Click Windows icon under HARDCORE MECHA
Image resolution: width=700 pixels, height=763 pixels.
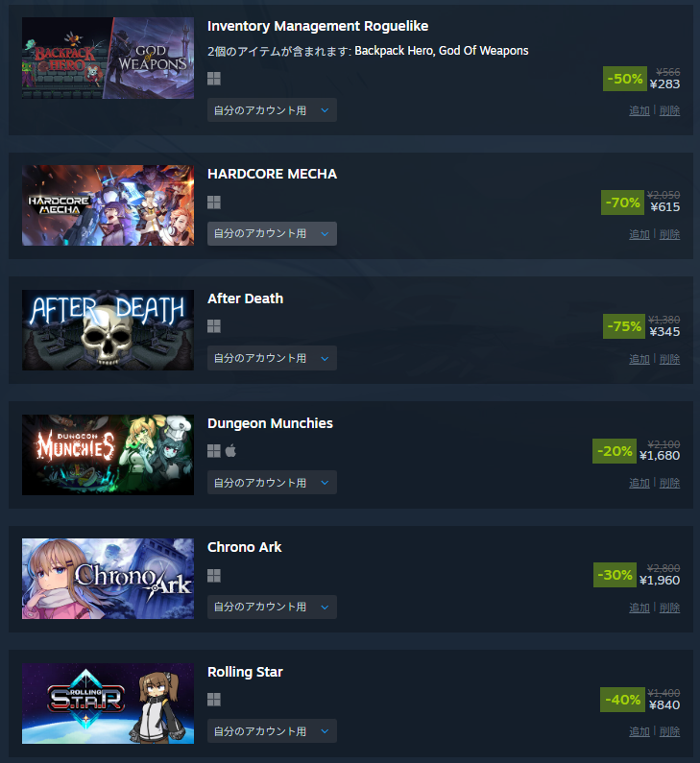click(214, 203)
